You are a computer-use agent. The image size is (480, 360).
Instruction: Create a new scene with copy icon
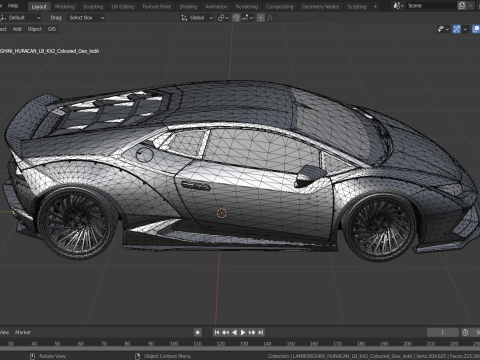tap(462, 6)
